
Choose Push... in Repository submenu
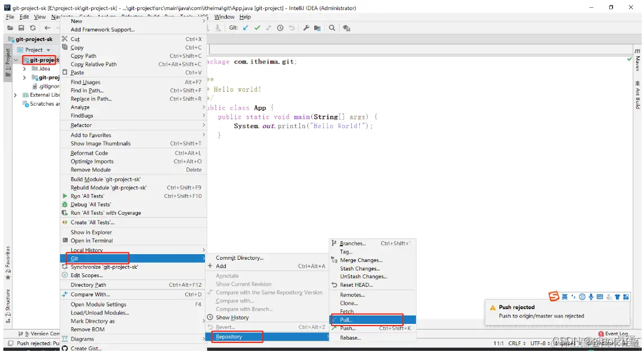(x=373, y=328)
